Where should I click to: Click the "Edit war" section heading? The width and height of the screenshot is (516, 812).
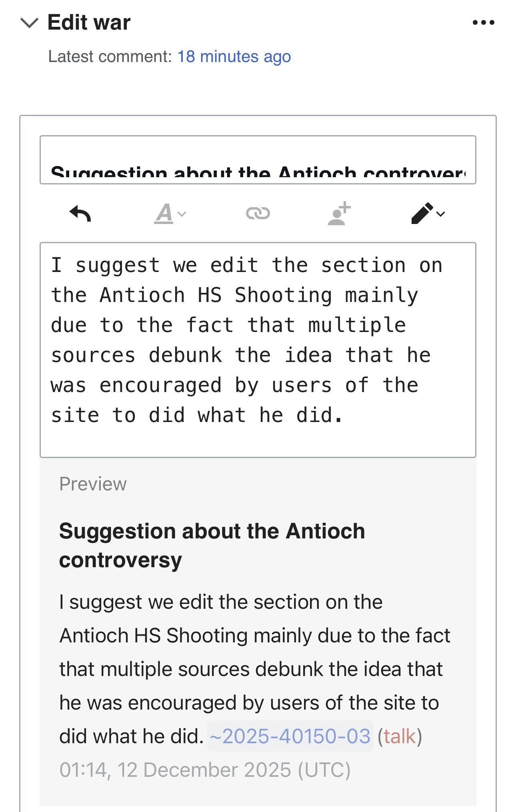89,22
